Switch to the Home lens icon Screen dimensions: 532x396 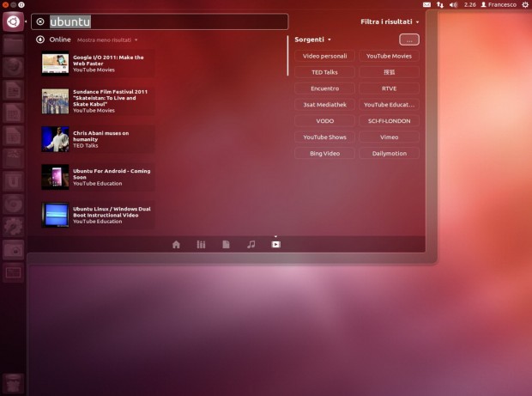tap(176, 245)
